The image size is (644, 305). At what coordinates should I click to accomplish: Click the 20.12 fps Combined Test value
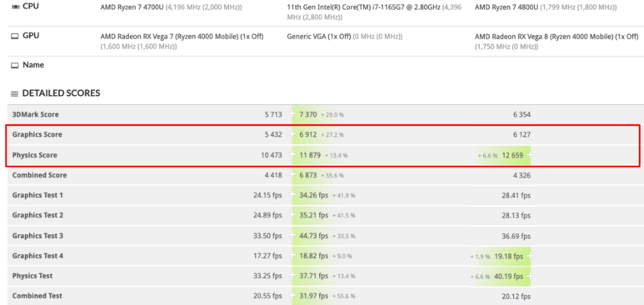pos(516,296)
